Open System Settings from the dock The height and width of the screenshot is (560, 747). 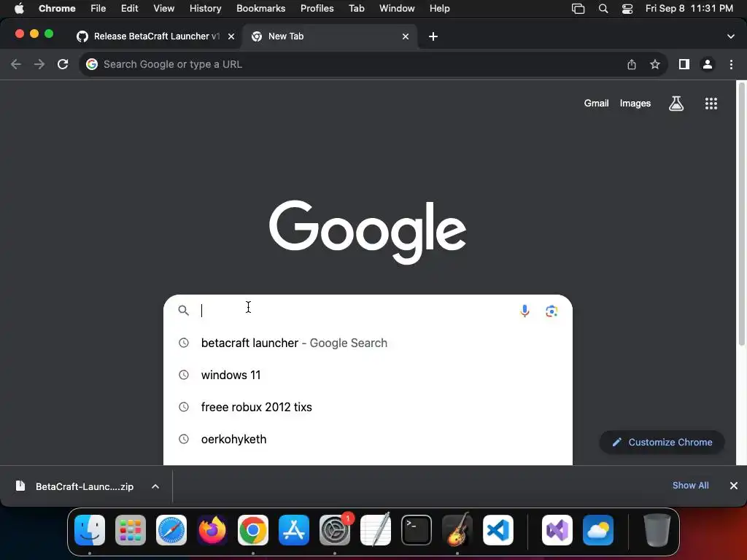335,530
